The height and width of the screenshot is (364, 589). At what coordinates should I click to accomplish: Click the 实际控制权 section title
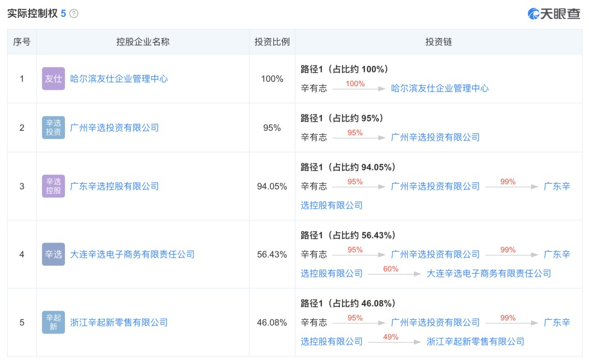click(x=32, y=14)
